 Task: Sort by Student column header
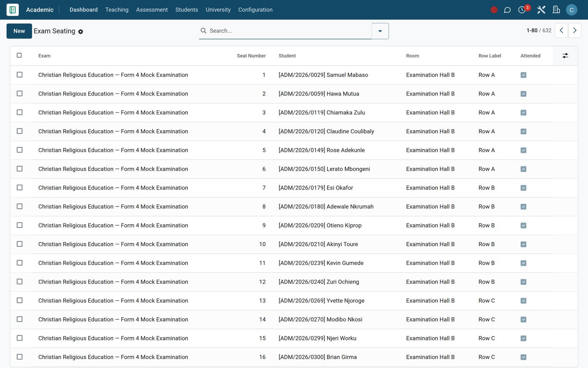click(287, 56)
